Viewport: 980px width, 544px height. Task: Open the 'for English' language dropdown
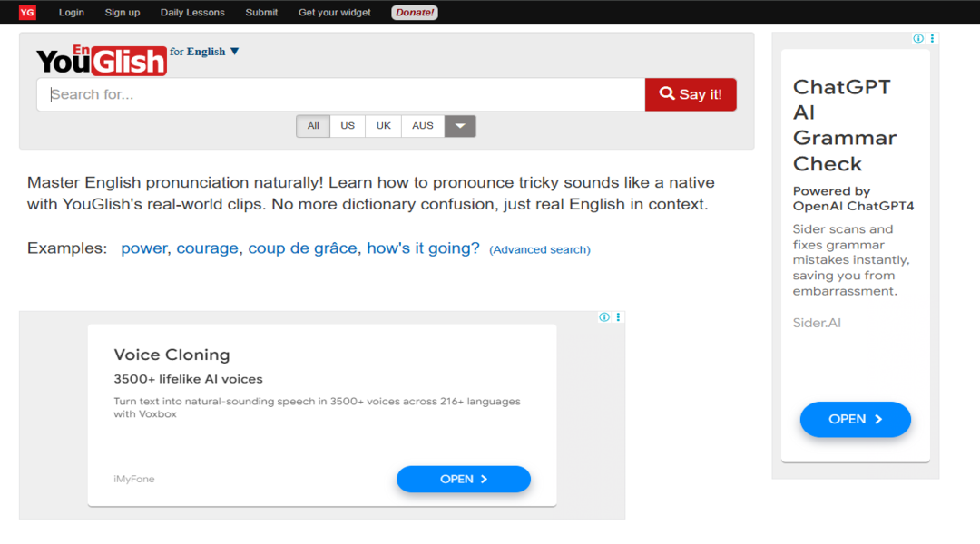204,52
